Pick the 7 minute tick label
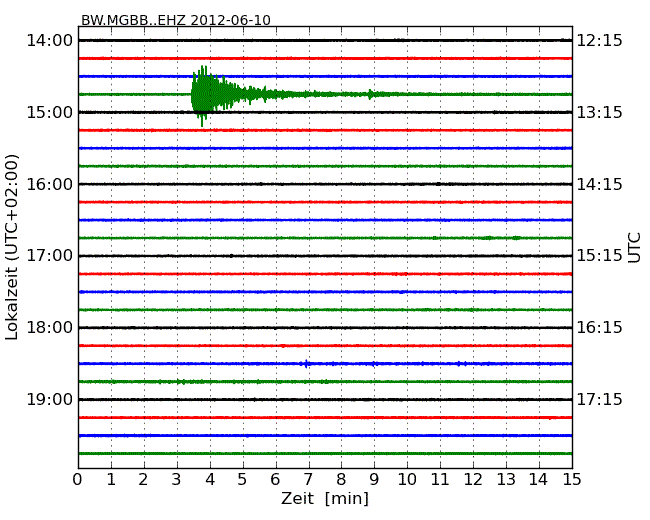Screen dimensions: 650x520 (308, 480)
